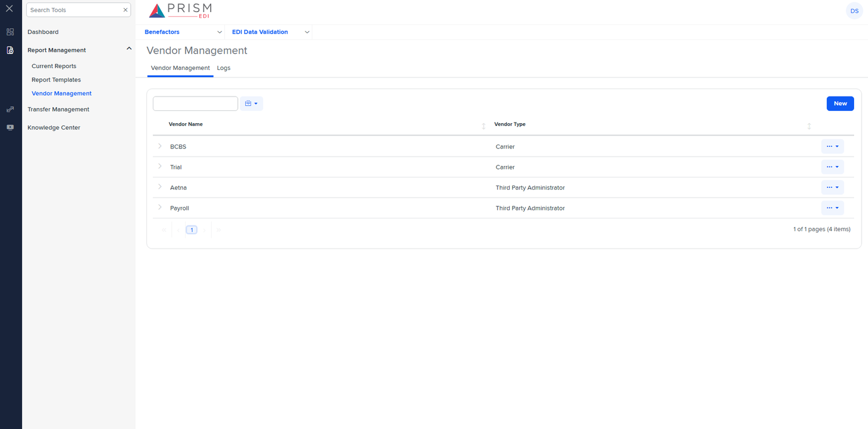Open the transfer management arrows icon in left rail
The width and height of the screenshot is (868, 429).
click(10, 109)
